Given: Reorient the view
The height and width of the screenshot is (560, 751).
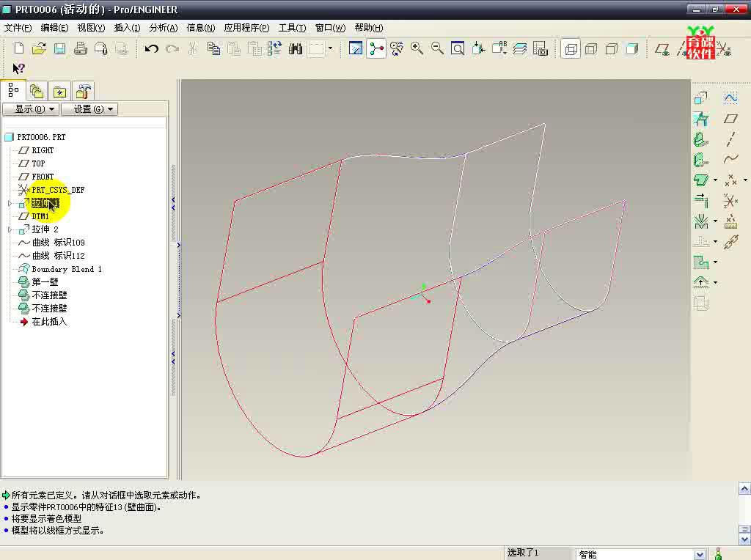Looking at the screenshot, I should (478, 48).
